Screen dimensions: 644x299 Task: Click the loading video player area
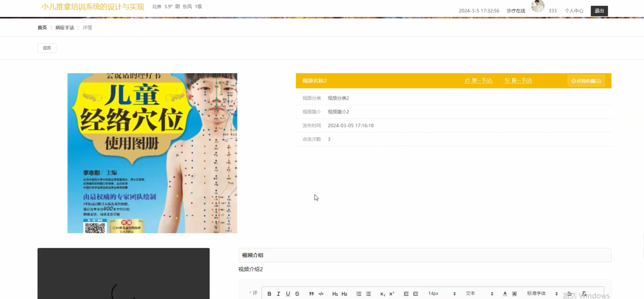pyautogui.click(x=123, y=273)
